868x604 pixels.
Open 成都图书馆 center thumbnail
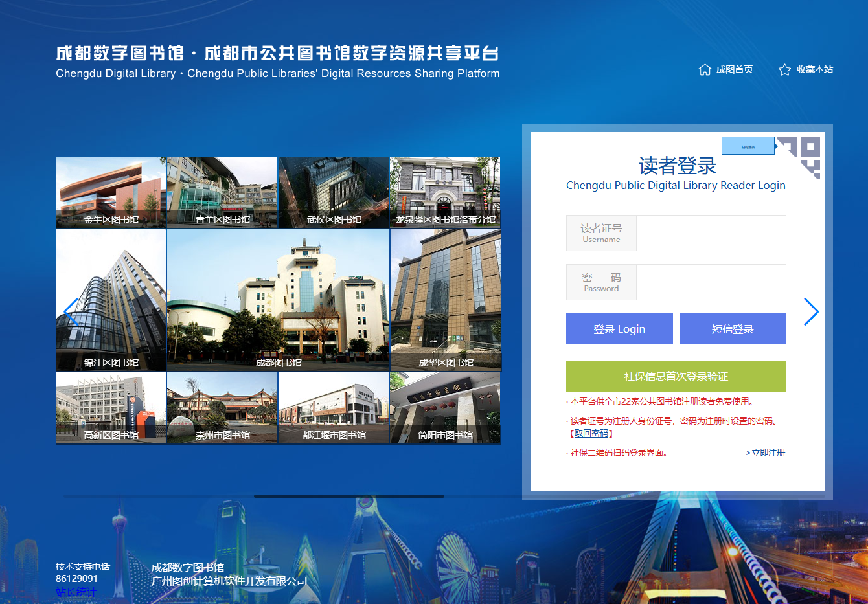[x=279, y=300]
